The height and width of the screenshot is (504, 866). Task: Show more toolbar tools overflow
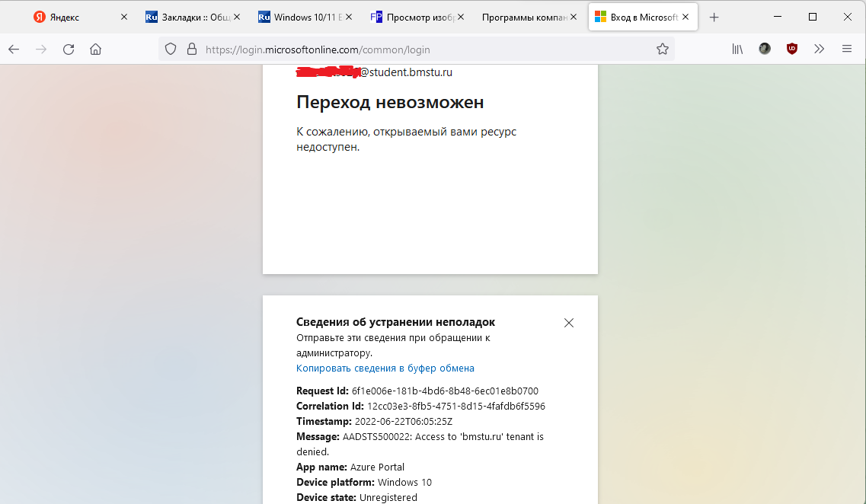[x=819, y=49]
